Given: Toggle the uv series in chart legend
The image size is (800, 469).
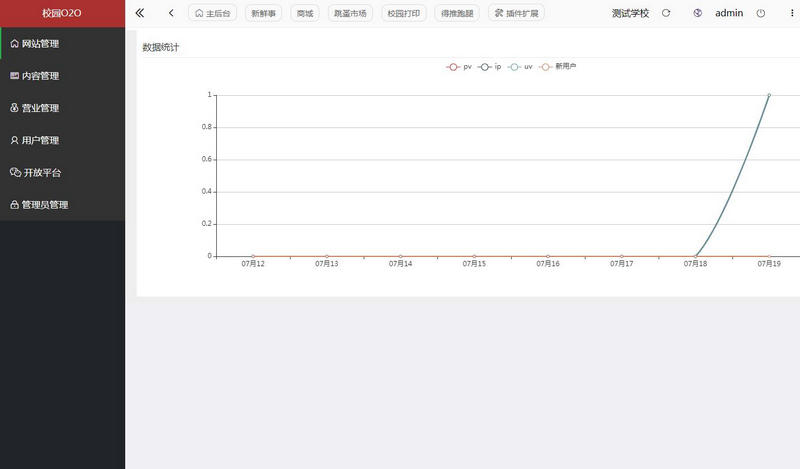Looking at the screenshot, I should point(520,67).
